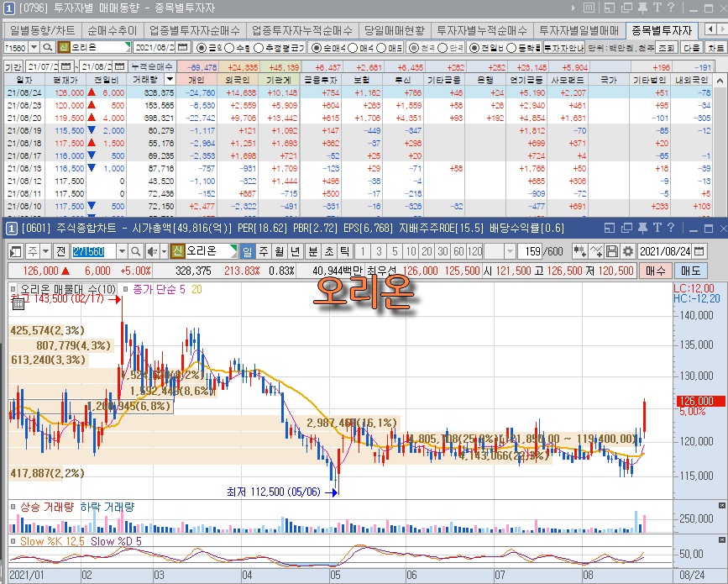Click the 신 badge beside 오리온 in chart toolbar
Screen dimensions: 728x584
coord(177,251)
